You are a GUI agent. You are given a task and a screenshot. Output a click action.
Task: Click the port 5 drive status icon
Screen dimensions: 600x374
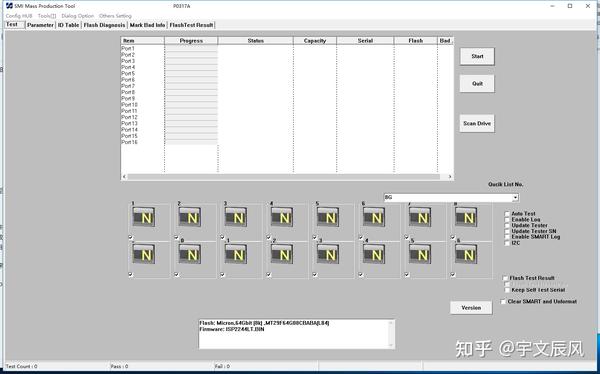(x=328, y=217)
